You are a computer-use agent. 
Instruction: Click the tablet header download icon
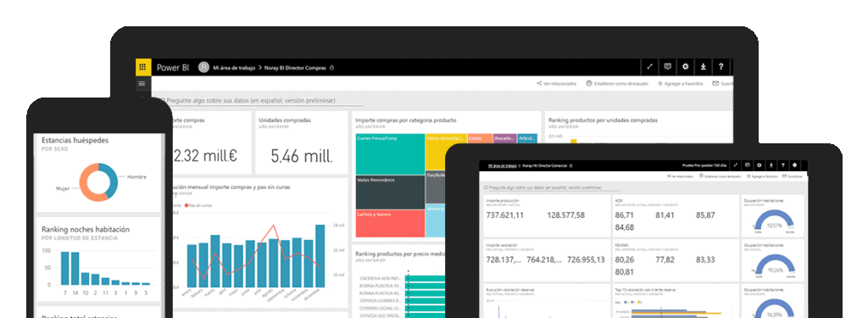(771, 165)
